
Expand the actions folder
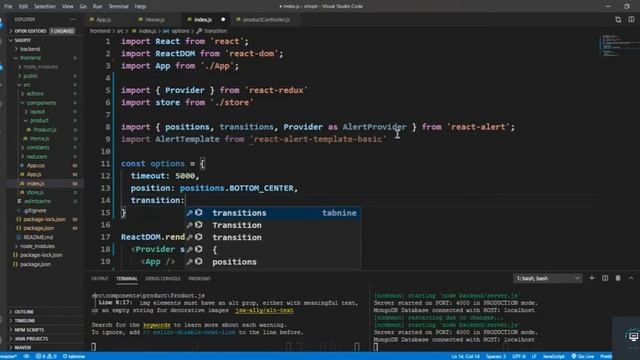(35, 94)
